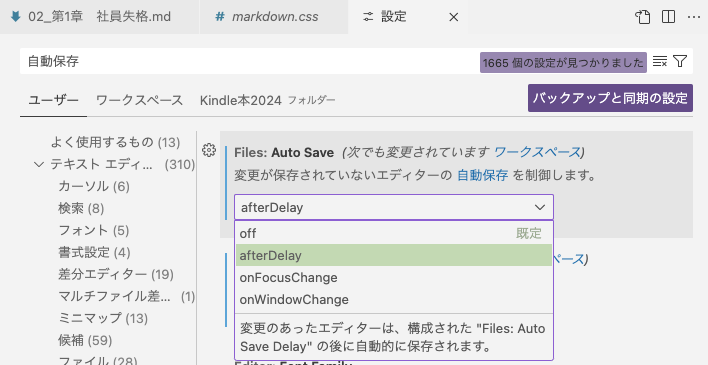Switch to the markdown.css tab
Viewport: 708px width, 365px height.
tap(274, 17)
